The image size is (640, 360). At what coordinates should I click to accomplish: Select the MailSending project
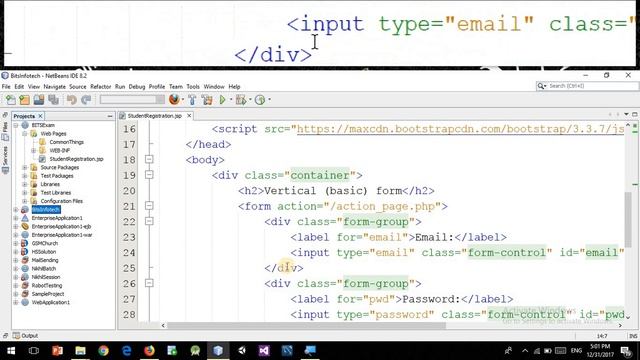coord(45,260)
